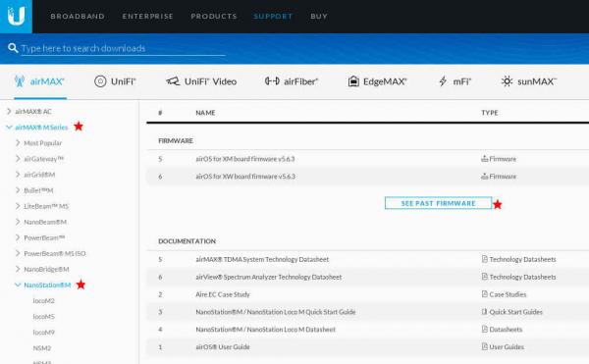The image size is (589, 364).
Task: Click the UniFi Video camera icon
Action: point(173,81)
